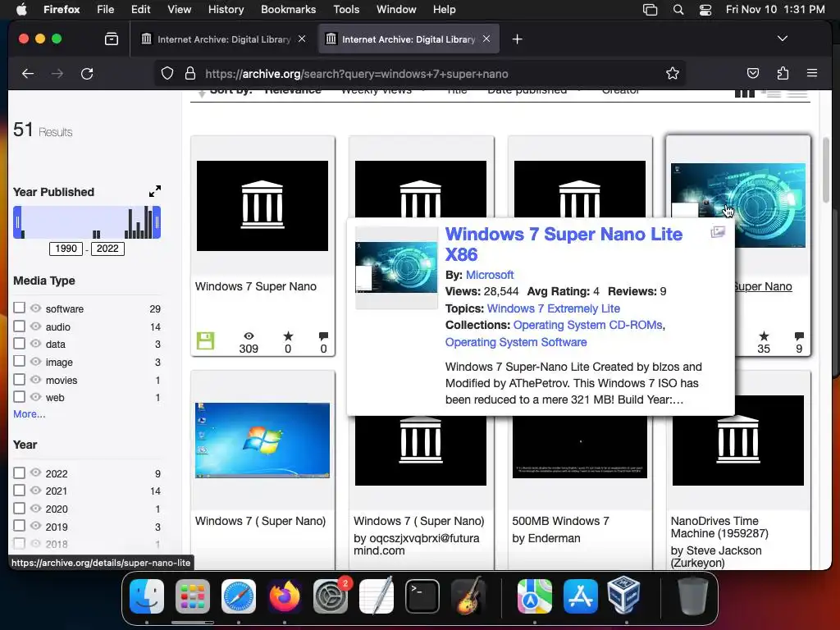Screen dimensions: 840x630
Task: Click the address bar URL
Action: click(357, 74)
